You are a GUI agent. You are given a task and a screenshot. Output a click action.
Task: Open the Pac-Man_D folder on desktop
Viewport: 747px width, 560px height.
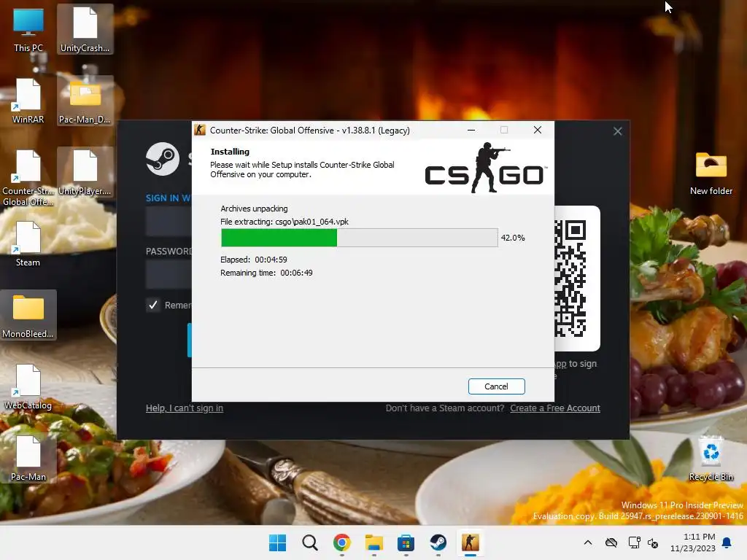pos(85,101)
